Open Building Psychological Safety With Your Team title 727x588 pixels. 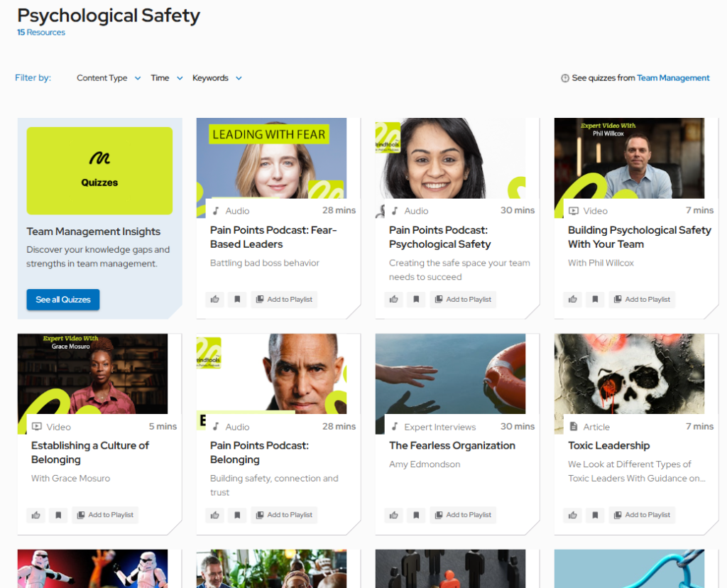pos(639,237)
